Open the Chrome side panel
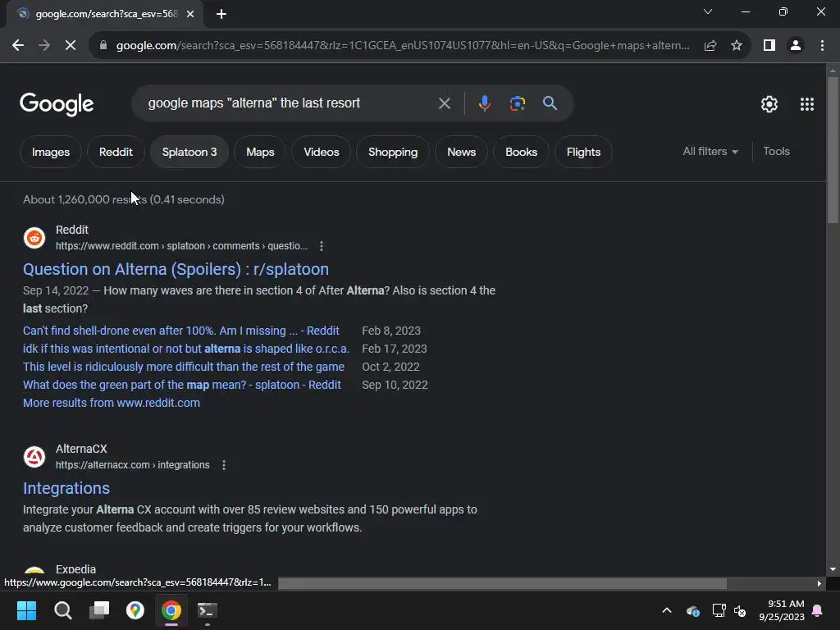 pos(769,46)
